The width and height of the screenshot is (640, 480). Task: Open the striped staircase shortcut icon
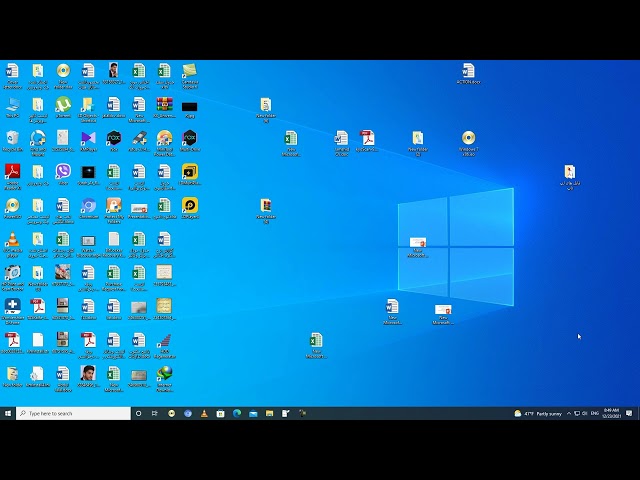click(164, 345)
